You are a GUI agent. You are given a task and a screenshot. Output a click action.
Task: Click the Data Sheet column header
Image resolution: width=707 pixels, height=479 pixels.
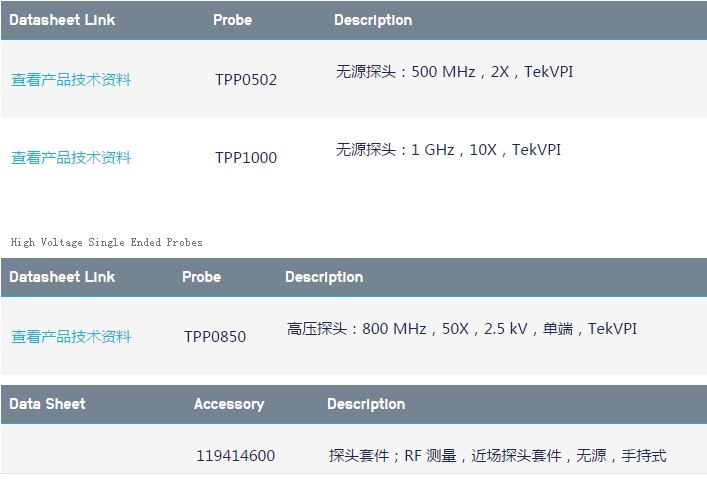tap(48, 404)
